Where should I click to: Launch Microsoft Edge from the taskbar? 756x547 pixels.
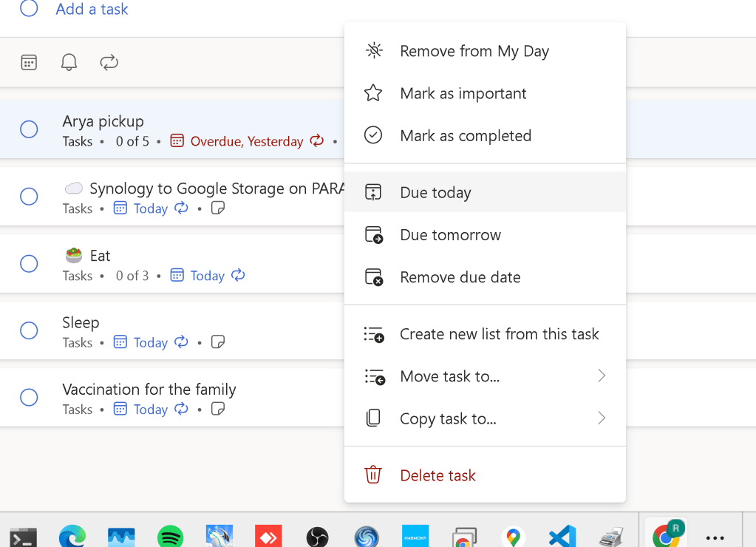72,536
